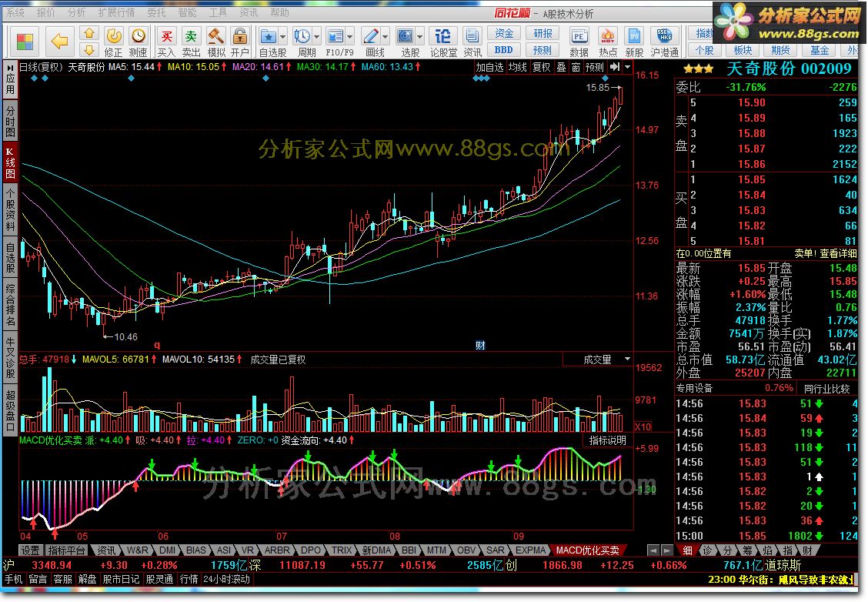Click the F10/F9 info icon
This screenshot has height=602, width=868.
pyautogui.click(x=336, y=36)
